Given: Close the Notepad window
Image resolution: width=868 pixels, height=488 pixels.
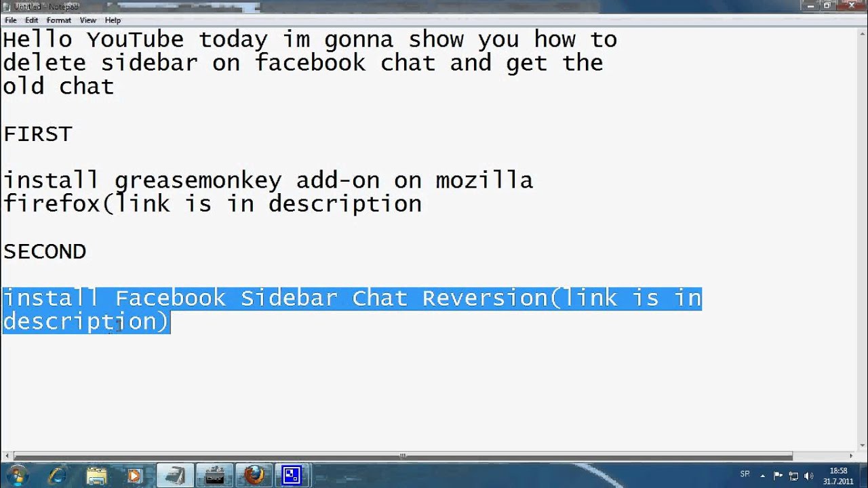Looking at the screenshot, I should click(850, 5).
